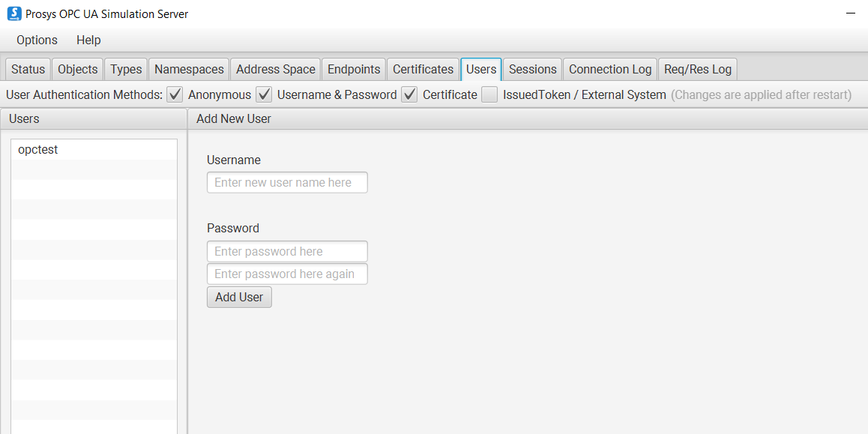Disable Anonymous authentication checkbox
This screenshot has height=434, width=868.
175,94
